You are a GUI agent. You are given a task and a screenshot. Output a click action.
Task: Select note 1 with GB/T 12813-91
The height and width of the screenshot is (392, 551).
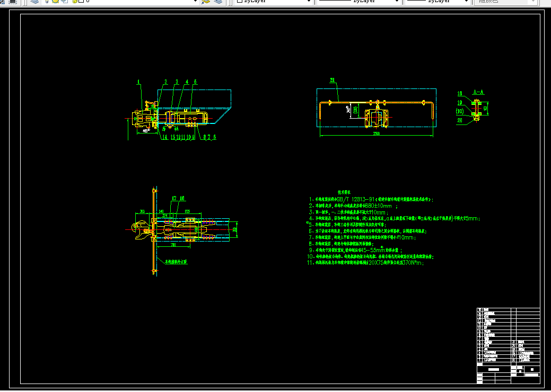point(371,199)
